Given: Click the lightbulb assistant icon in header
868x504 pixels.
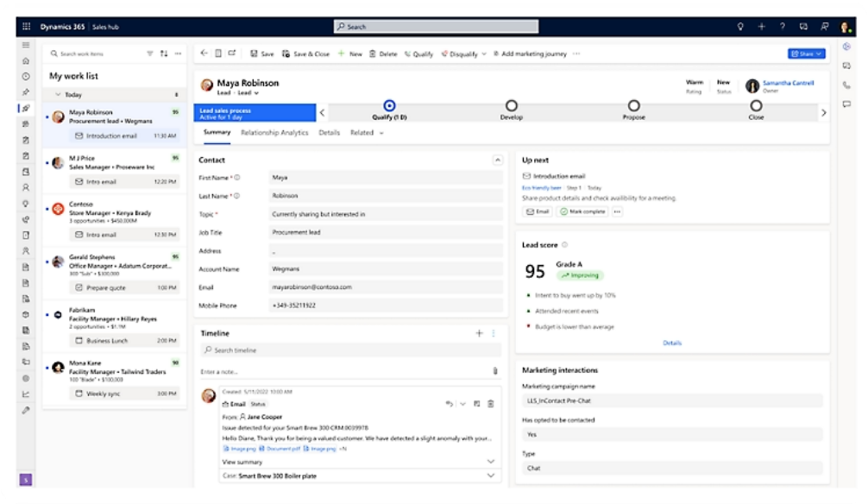Looking at the screenshot, I should pyautogui.click(x=740, y=26).
